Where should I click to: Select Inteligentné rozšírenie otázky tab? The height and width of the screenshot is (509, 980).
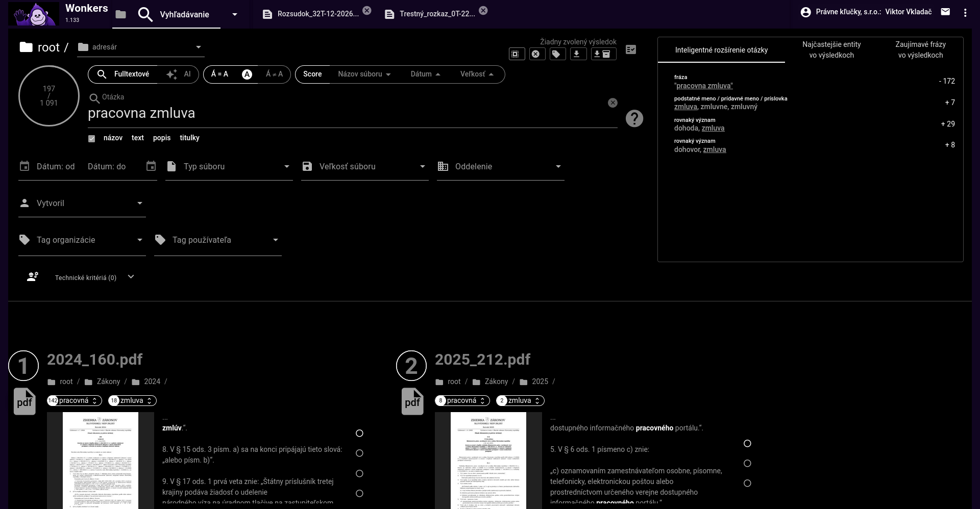[x=721, y=50]
